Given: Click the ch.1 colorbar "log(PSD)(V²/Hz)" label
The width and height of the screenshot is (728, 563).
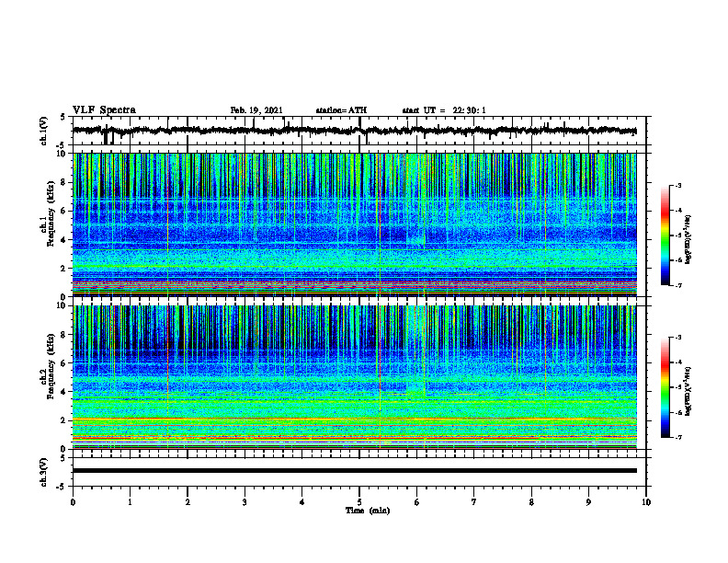Looking at the screenshot, I should (x=688, y=239).
